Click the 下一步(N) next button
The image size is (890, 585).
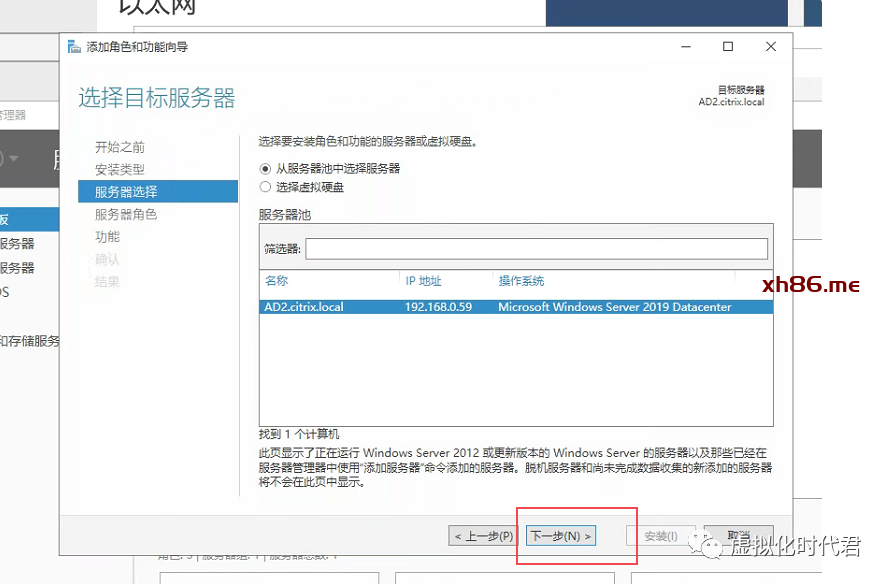[x=561, y=536]
